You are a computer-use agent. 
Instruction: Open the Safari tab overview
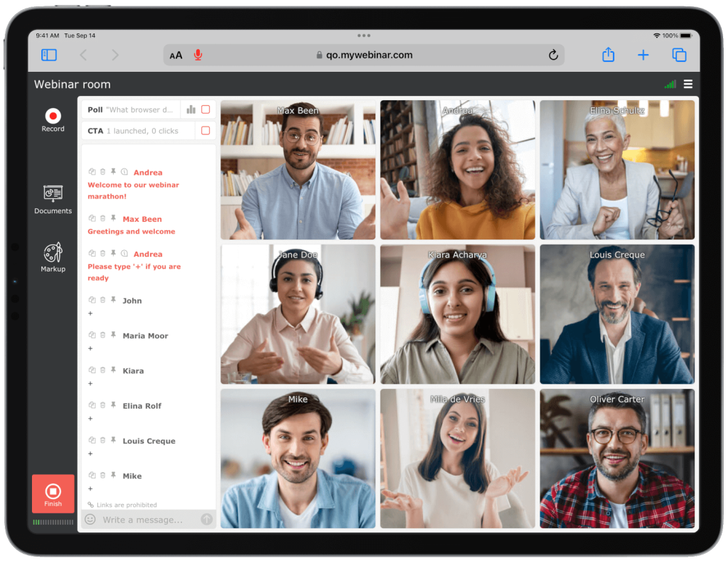[678, 55]
